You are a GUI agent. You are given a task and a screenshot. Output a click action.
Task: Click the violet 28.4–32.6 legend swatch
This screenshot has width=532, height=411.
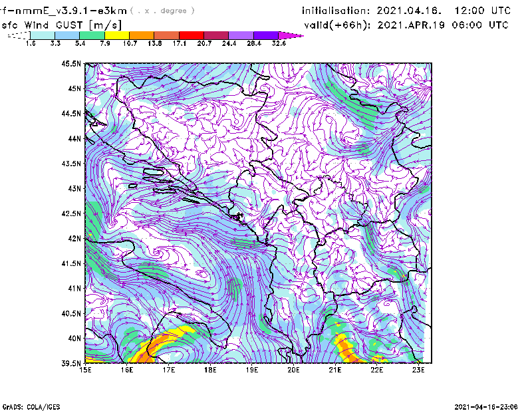pos(265,35)
